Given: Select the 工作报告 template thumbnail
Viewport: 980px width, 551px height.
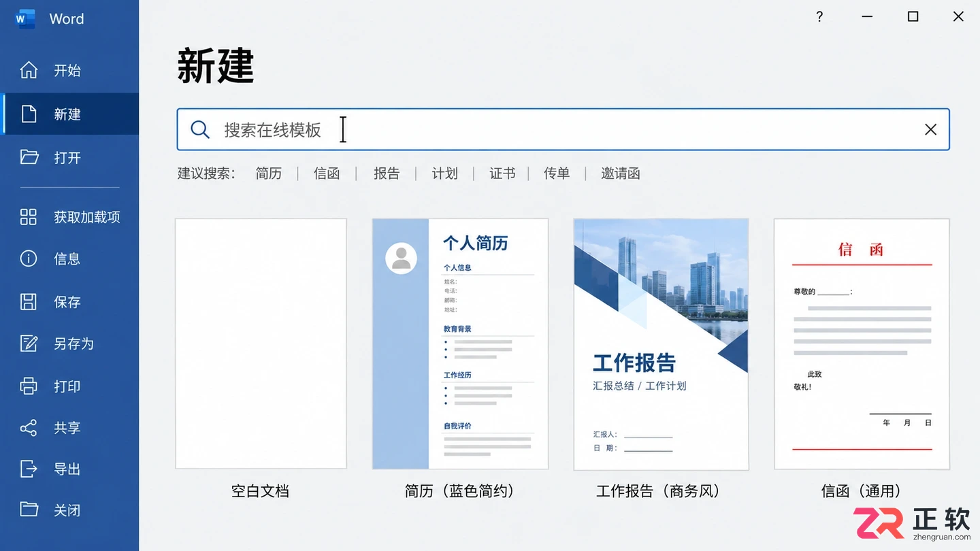Looking at the screenshot, I should click(x=661, y=344).
